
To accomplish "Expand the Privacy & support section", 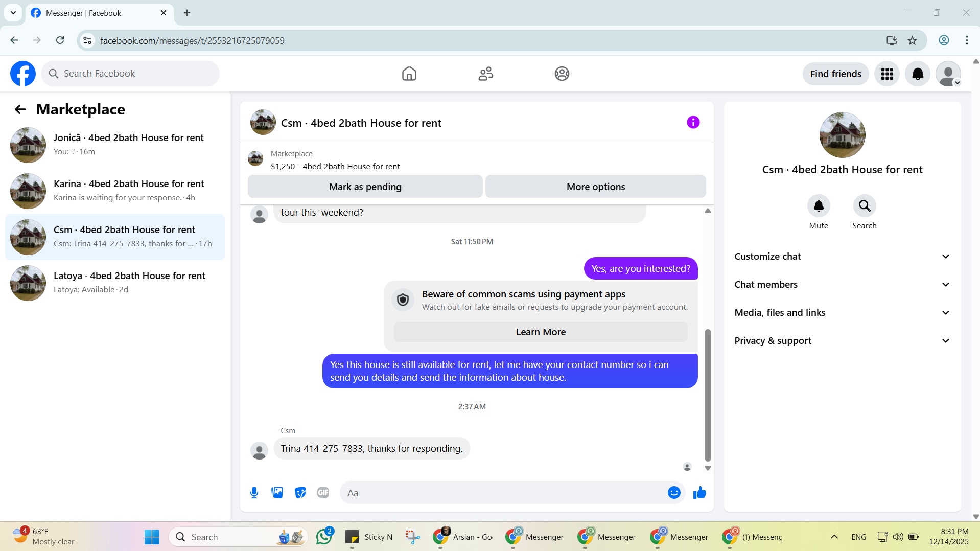I will [x=842, y=341].
